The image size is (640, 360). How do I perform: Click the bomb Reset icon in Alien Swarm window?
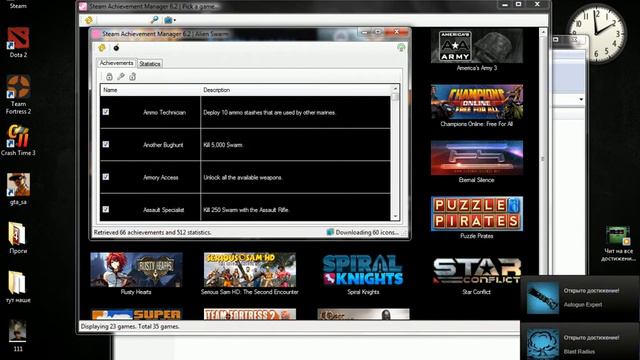[116, 48]
